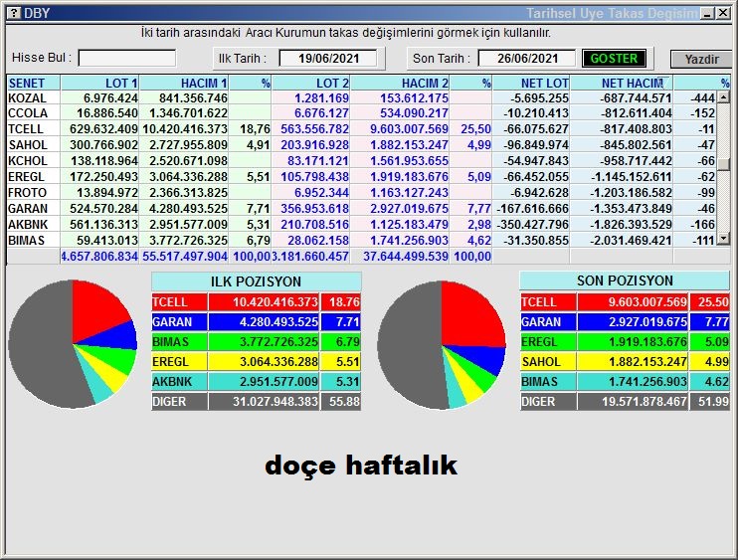738x560 pixels.
Task: Select the EREGL row in top table
Action: click(361, 177)
